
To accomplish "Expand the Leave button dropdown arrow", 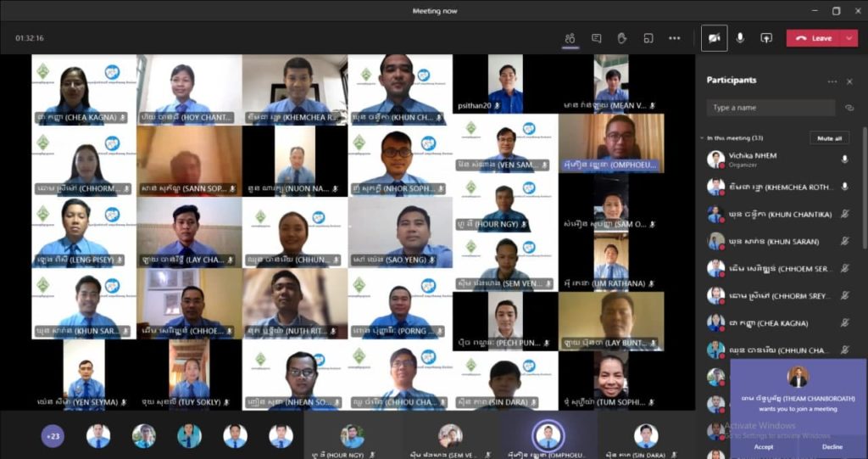I will [x=849, y=38].
